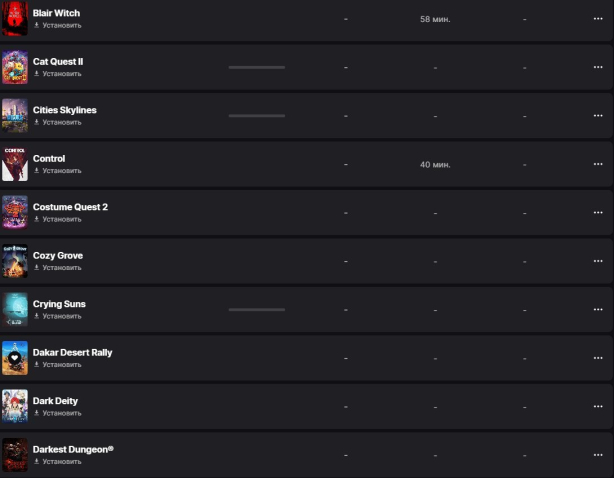
Task: Toggle the favorite heart on Dakar Desert Rally cover
Action: point(14,357)
